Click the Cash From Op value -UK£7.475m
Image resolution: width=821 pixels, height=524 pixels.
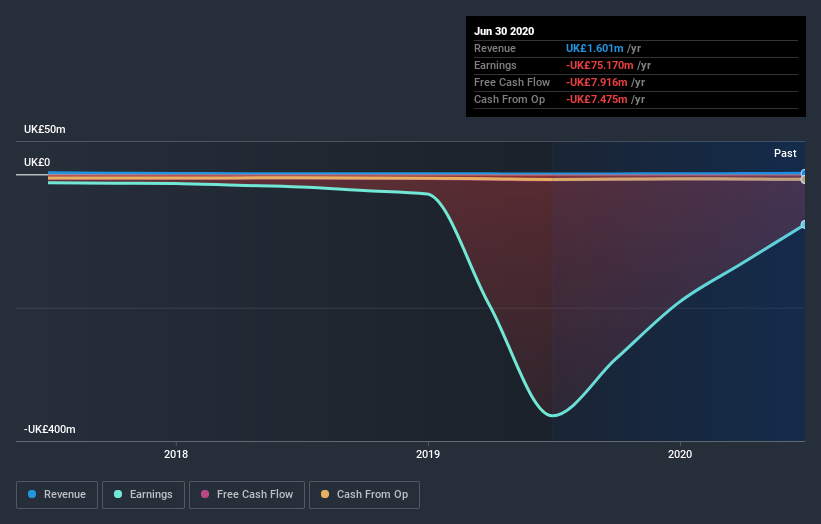click(596, 99)
